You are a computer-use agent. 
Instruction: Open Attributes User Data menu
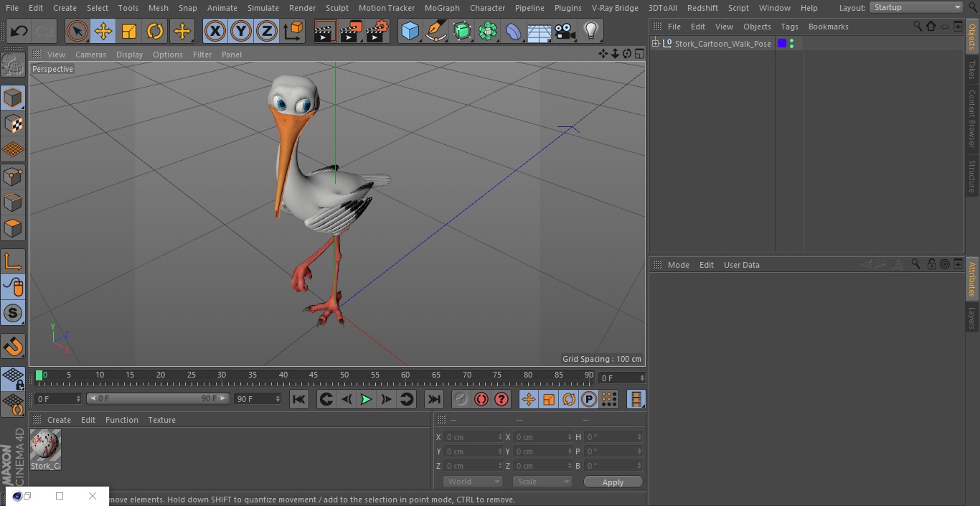tap(741, 265)
